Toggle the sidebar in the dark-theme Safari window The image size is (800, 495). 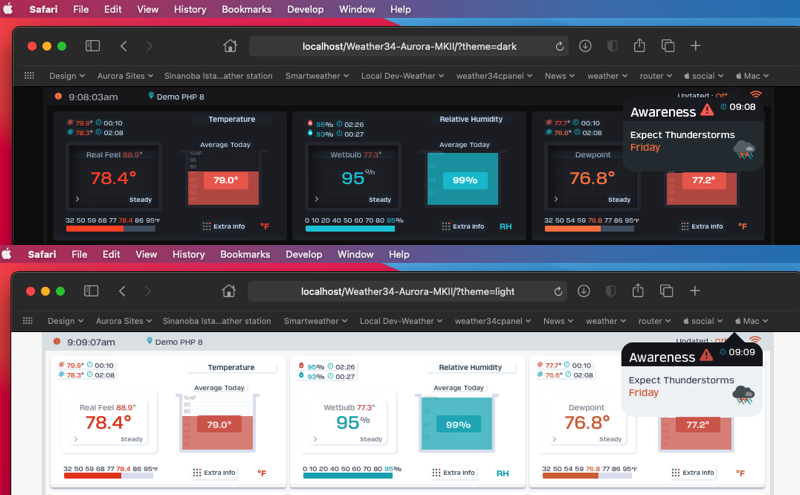[x=92, y=46]
